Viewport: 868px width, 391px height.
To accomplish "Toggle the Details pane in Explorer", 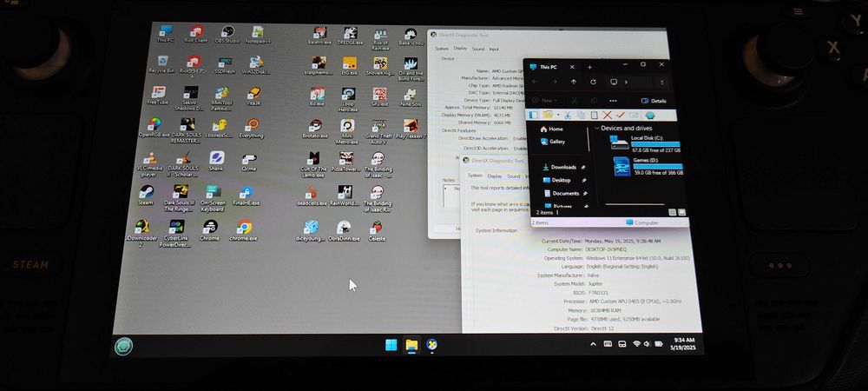I will 654,101.
